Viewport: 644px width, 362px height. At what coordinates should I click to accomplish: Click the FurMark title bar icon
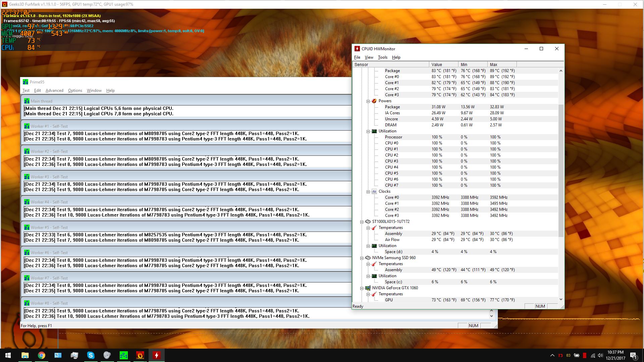point(4,4)
